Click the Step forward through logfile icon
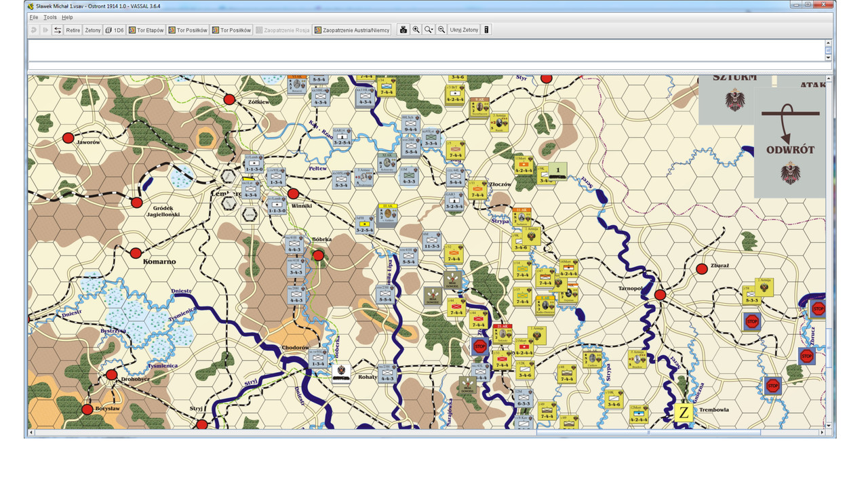The height and width of the screenshot is (488, 868). pyautogui.click(x=46, y=30)
